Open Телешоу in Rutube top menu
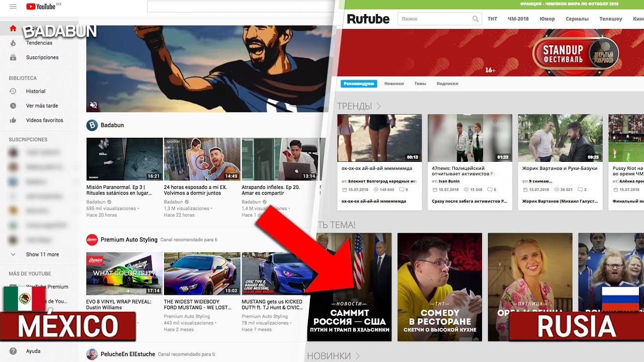The height and width of the screenshot is (362, 644). tap(611, 19)
